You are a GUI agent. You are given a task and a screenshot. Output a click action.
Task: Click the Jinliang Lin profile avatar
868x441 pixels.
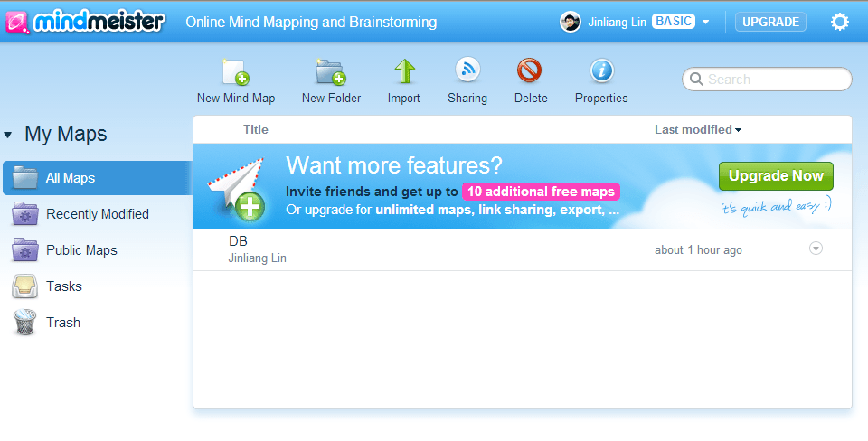click(x=571, y=22)
